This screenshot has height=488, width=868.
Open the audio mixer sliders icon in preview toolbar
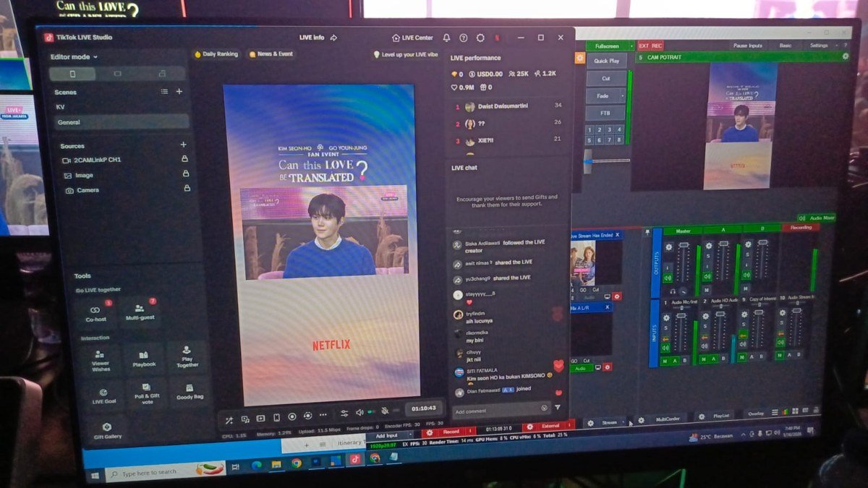pos(344,414)
